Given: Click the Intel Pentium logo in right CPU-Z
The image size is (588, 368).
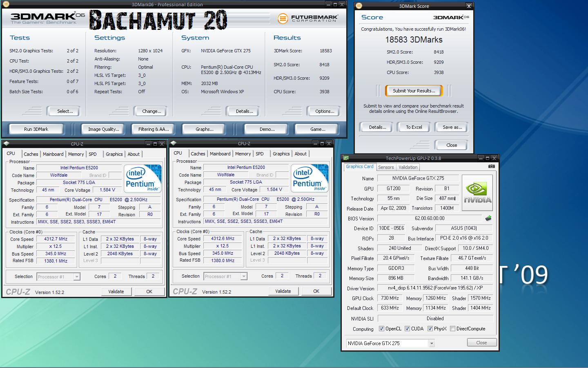Looking at the screenshot, I should (310, 178).
